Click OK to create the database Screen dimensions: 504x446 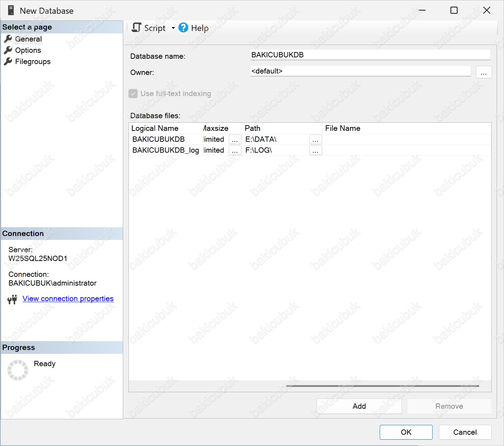[406, 432]
